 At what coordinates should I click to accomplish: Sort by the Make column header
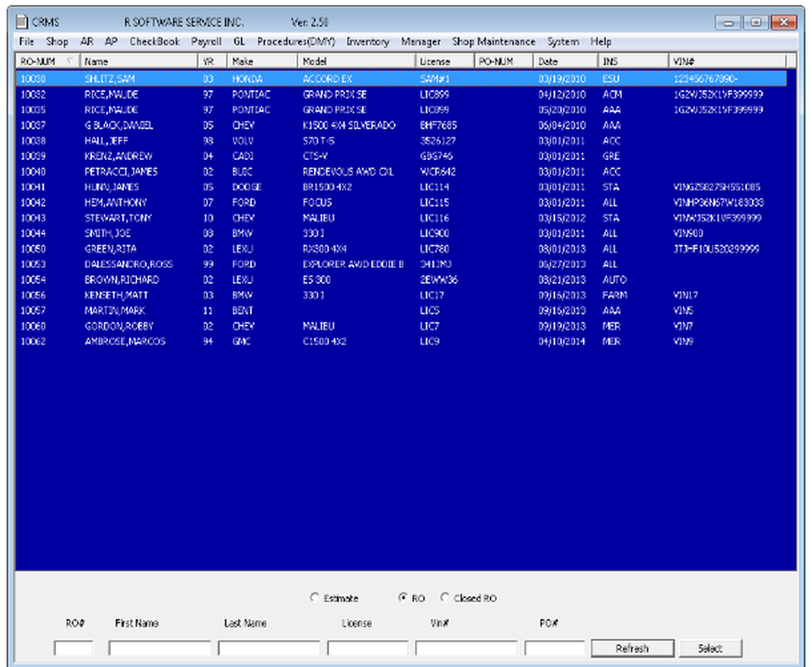262,61
